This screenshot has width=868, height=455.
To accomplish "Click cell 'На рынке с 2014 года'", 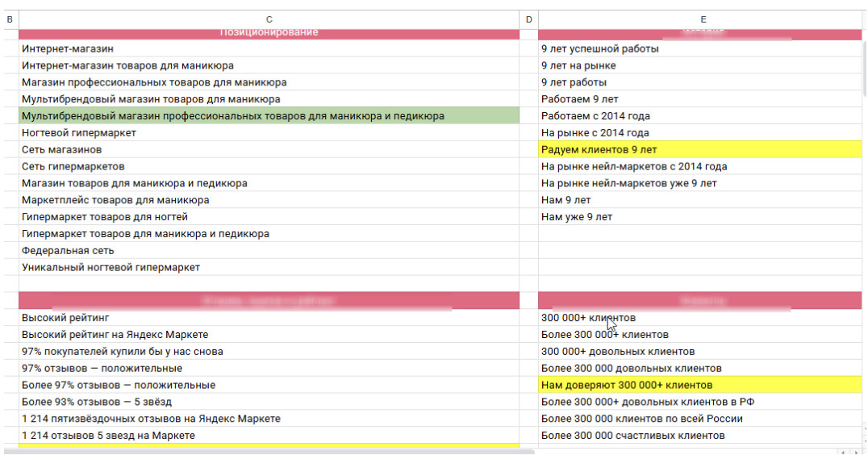I will (x=699, y=133).
